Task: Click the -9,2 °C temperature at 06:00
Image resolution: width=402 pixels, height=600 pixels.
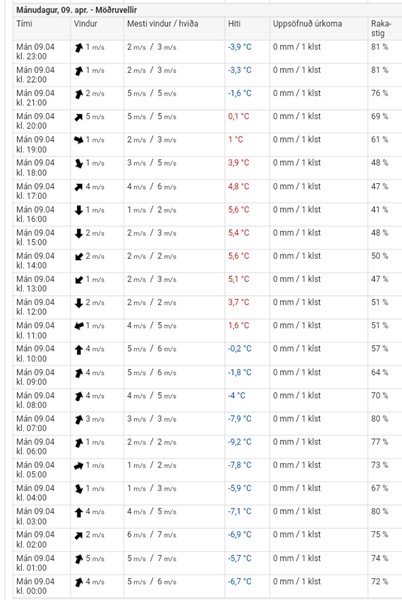Action: pos(240,442)
